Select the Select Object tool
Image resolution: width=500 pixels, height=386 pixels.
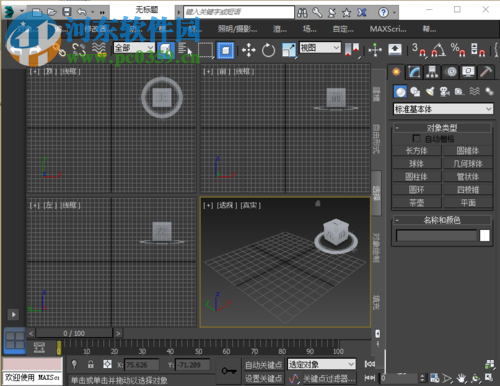click(166, 50)
